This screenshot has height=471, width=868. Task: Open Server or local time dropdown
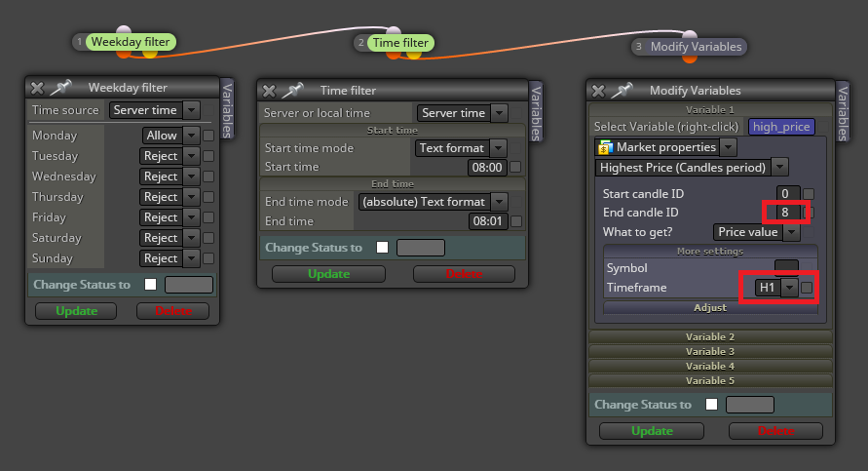click(500, 113)
